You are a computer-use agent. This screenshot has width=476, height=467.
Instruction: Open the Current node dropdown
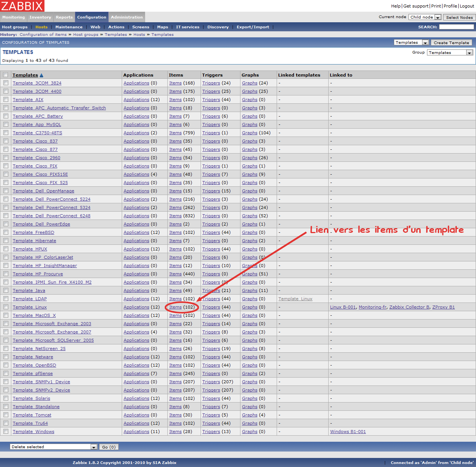pyautogui.click(x=425, y=17)
